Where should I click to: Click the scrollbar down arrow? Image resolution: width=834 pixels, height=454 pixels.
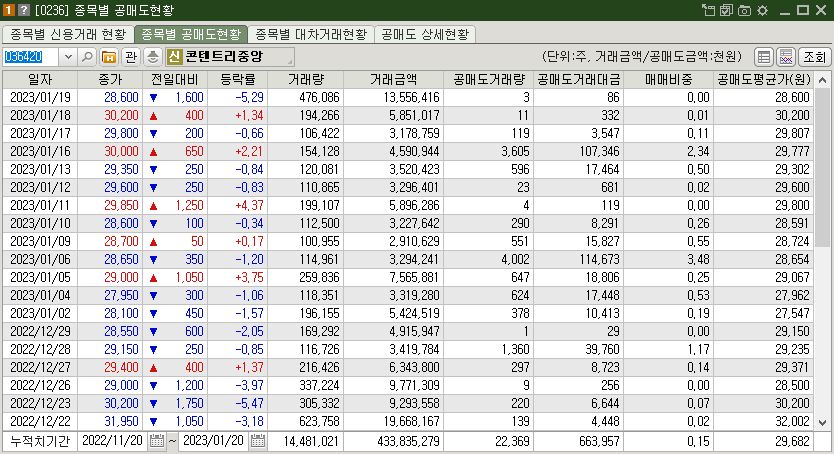pos(823,423)
